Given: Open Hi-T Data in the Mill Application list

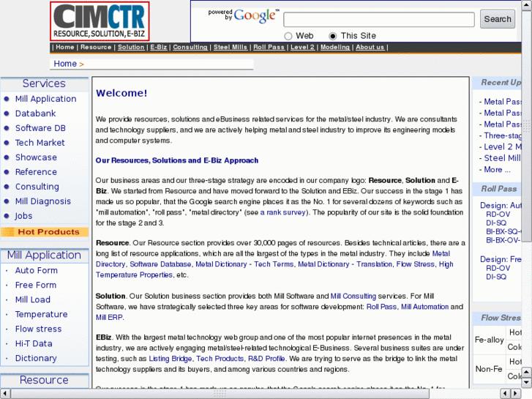Looking at the screenshot, I should point(34,343).
